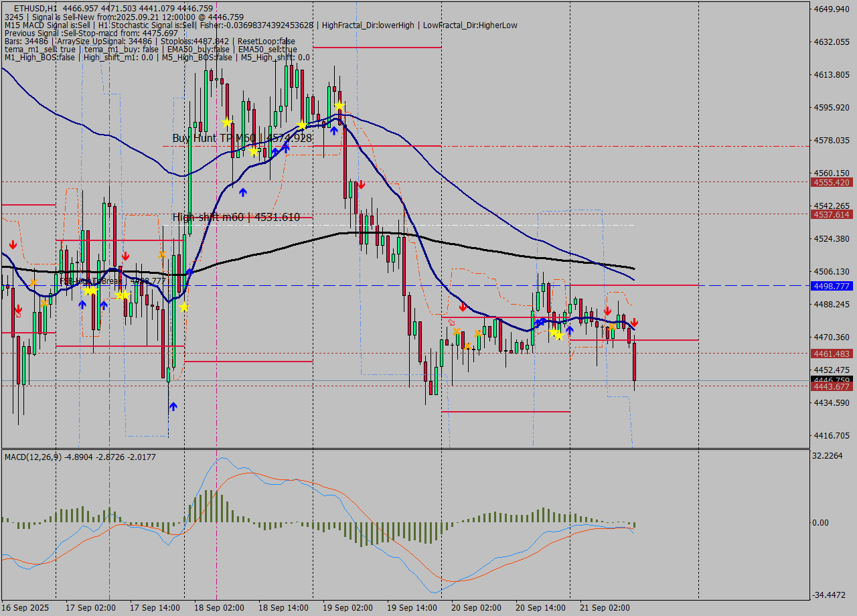Select the current price tag 4446.759
The width and height of the screenshot is (857, 616).
click(x=831, y=380)
